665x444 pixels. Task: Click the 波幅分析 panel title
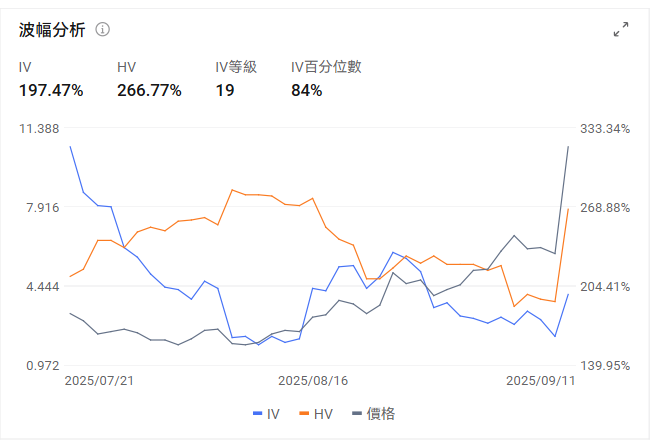point(52,29)
